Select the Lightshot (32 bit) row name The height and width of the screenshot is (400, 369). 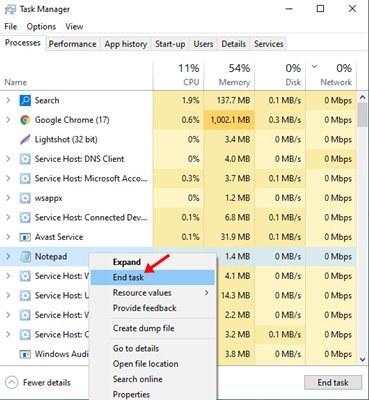click(x=66, y=139)
